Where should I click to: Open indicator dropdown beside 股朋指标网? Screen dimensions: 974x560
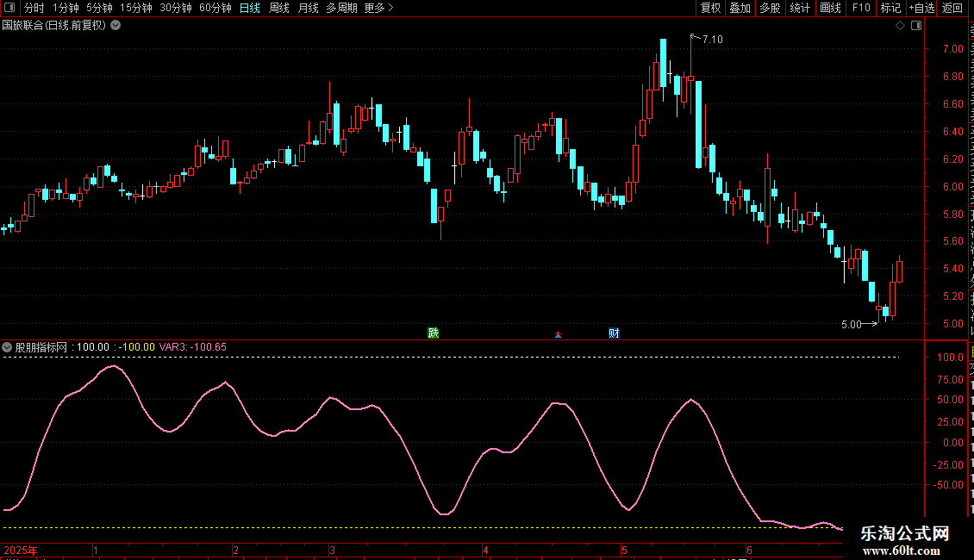point(7,347)
